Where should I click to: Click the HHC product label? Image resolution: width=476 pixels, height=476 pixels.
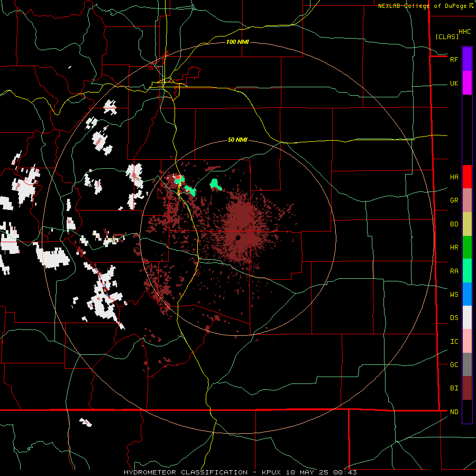[464, 32]
